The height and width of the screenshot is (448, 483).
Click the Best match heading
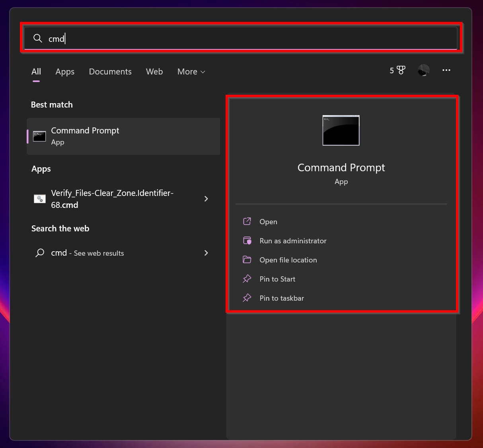point(52,105)
